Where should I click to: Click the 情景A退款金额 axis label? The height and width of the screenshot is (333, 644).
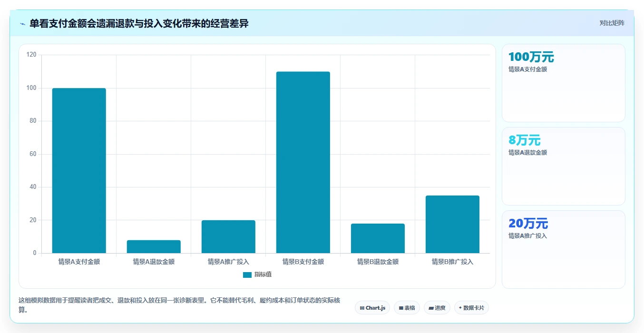click(x=154, y=262)
